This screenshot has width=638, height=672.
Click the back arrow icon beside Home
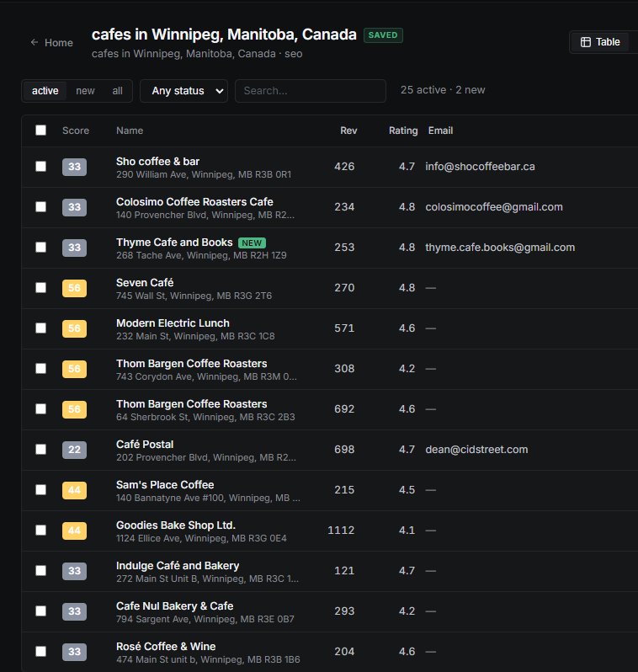pos(35,42)
